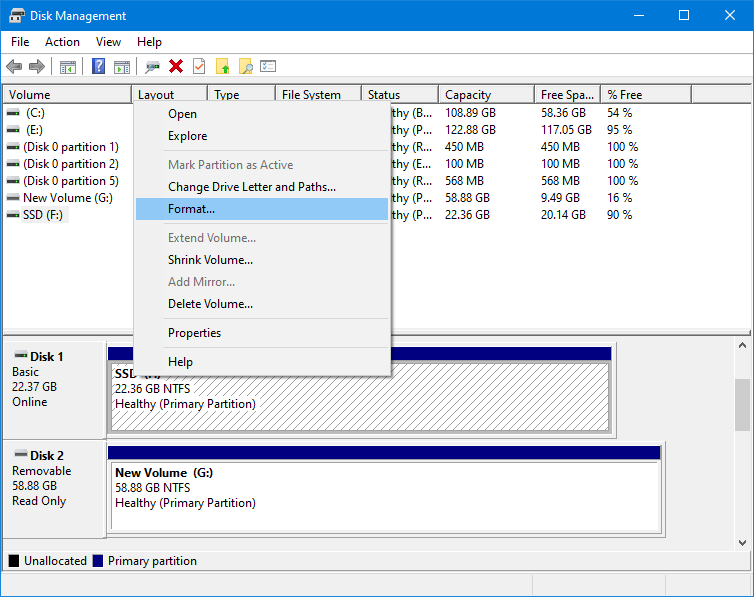The image size is (754, 597).
Task: Open Properties from the context menu
Action: pos(194,333)
